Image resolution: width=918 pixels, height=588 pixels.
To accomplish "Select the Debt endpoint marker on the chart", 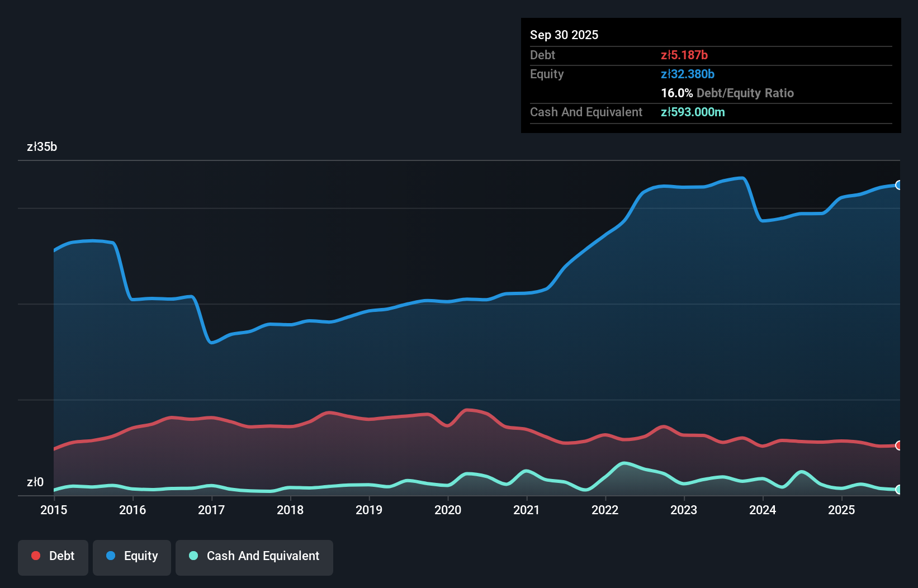I will coord(898,446).
